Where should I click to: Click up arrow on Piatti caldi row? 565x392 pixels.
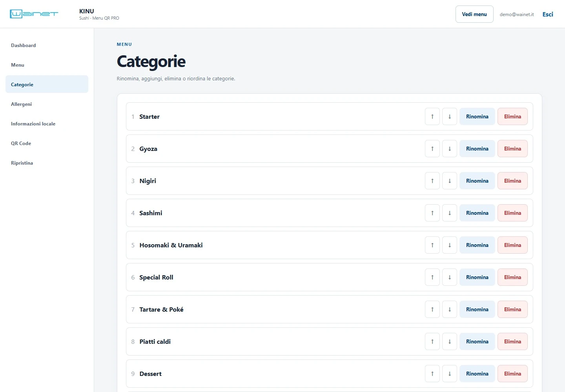click(x=432, y=341)
